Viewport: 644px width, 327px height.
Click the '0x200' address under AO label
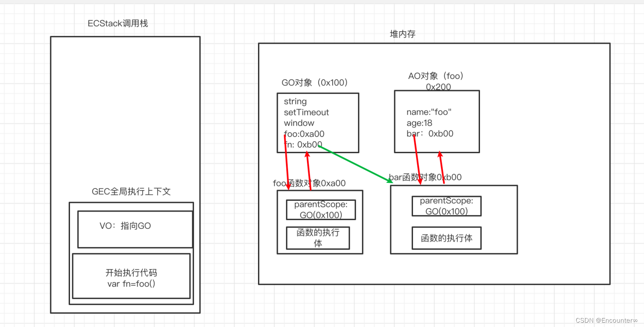tap(438, 87)
